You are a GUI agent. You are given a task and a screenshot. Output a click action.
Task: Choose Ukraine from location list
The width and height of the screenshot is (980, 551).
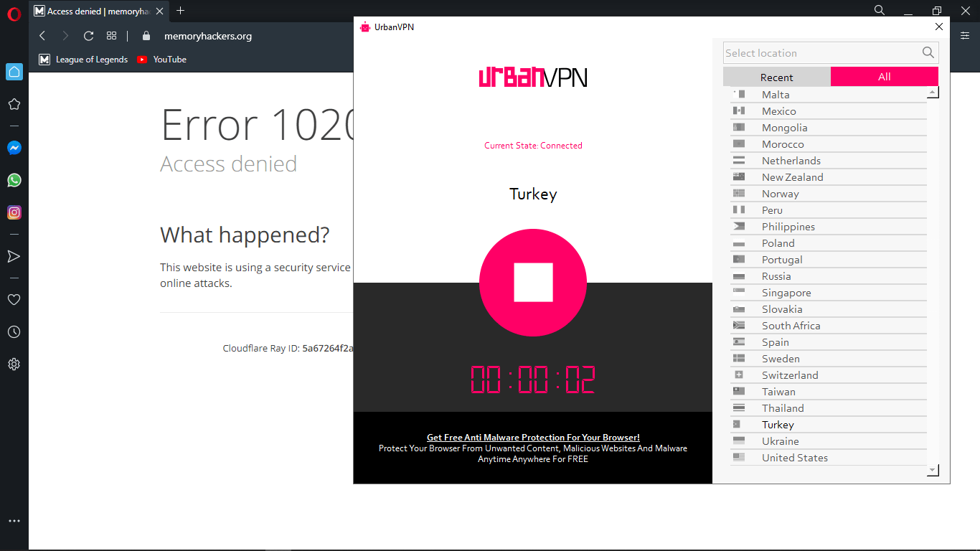(x=829, y=441)
